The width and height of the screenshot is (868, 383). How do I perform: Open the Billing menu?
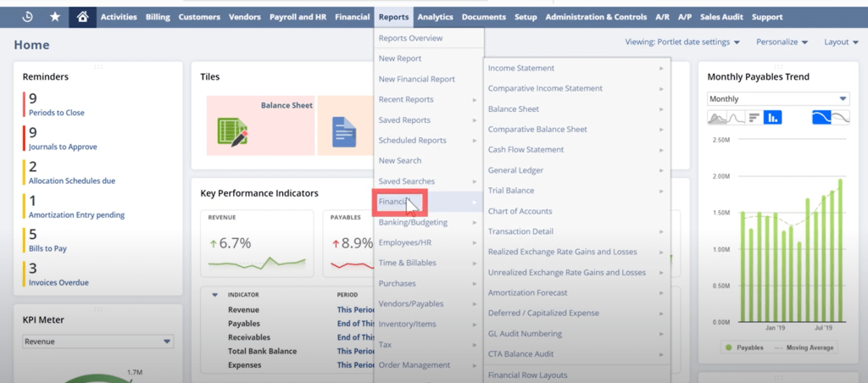[x=158, y=17]
